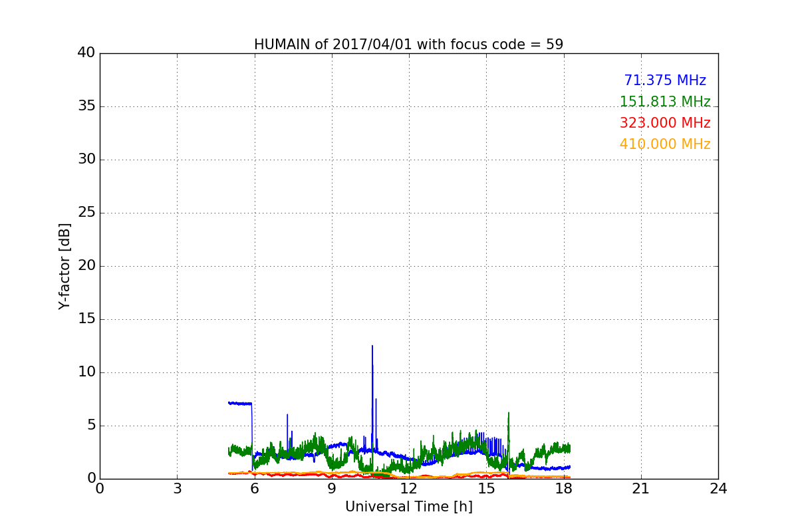The image size is (798, 532).
Task: Click the y-axis tick label 25
Action: pos(86,213)
